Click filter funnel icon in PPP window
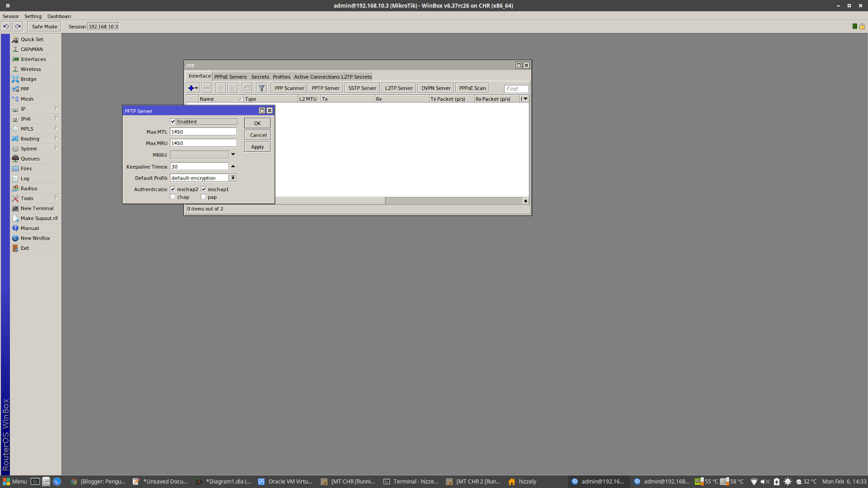 coord(261,88)
